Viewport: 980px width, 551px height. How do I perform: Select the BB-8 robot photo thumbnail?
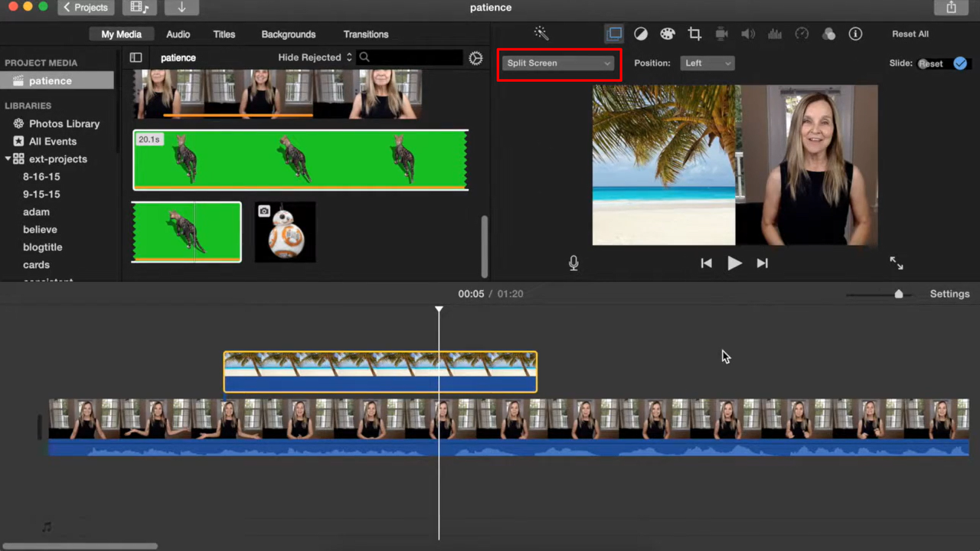[x=285, y=232]
